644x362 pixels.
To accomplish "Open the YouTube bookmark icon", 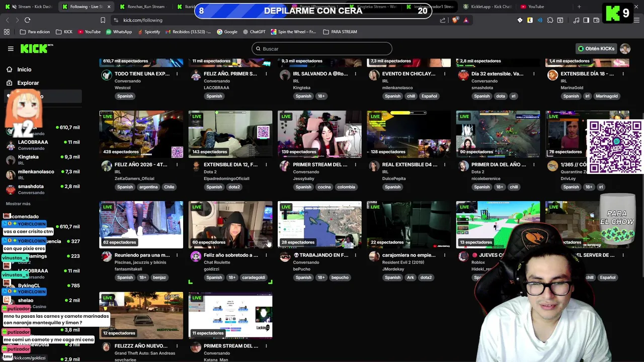I will (x=80, y=32).
